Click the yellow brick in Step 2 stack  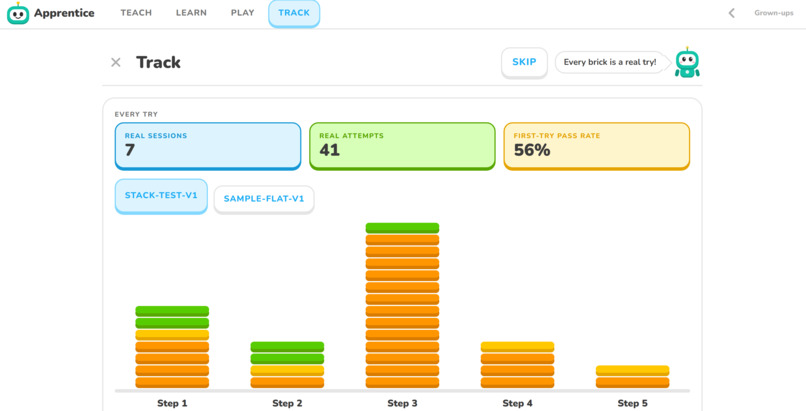click(287, 370)
